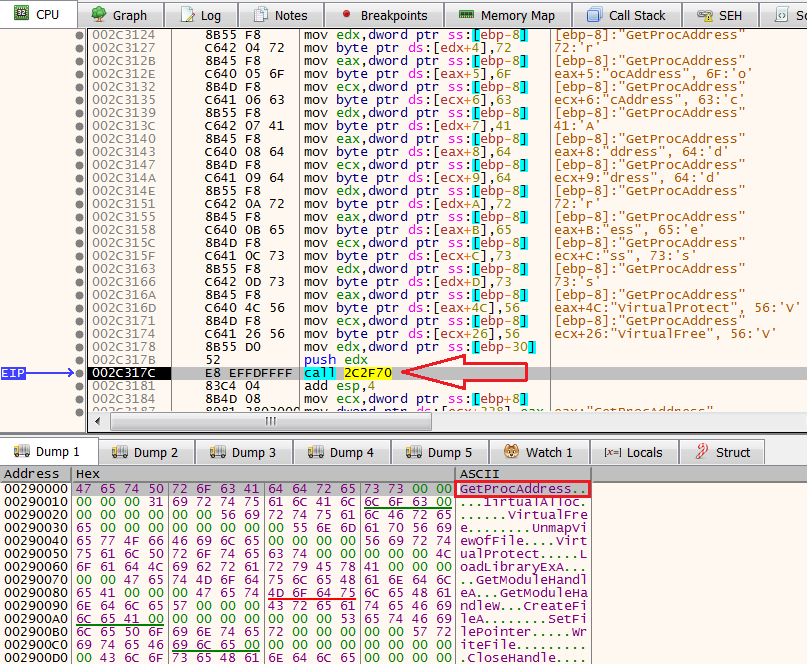Click the red dot Breakpoints tab icon
Screen dimensions: 807x664
click(x=346, y=14)
